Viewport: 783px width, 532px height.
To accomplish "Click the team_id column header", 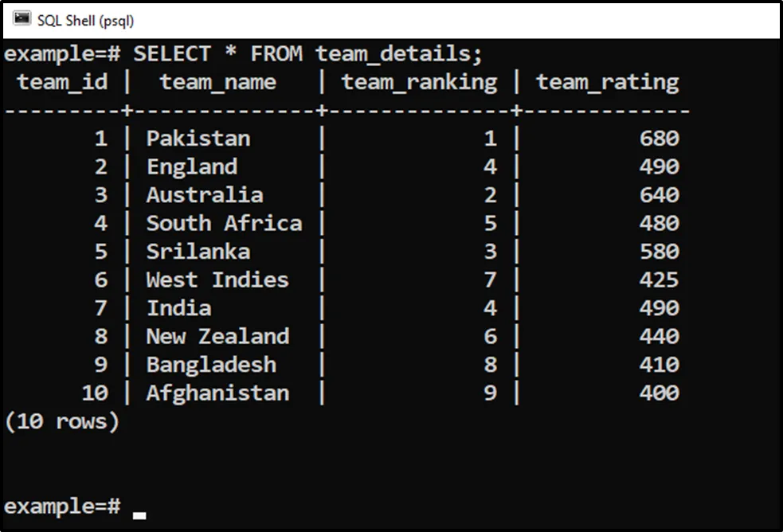I will pyautogui.click(x=62, y=82).
